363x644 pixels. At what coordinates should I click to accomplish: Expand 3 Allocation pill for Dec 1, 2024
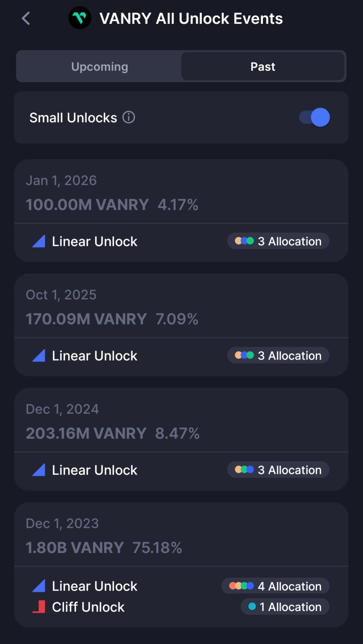point(278,470)
